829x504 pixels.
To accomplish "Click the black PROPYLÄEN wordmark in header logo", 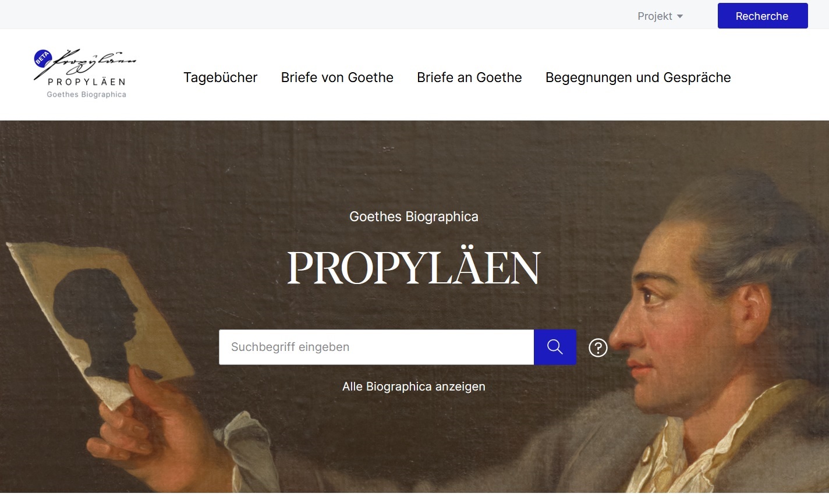I will (87, 82).
